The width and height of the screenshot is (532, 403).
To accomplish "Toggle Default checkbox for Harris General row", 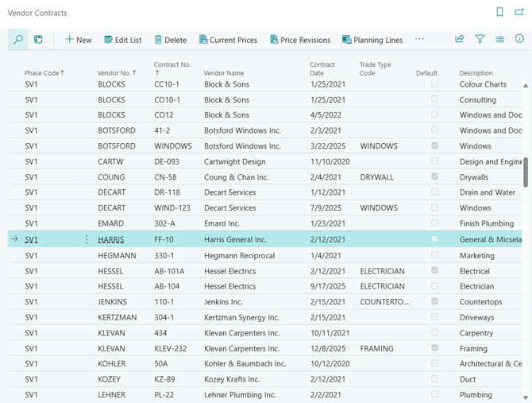I will coord(434,238).
